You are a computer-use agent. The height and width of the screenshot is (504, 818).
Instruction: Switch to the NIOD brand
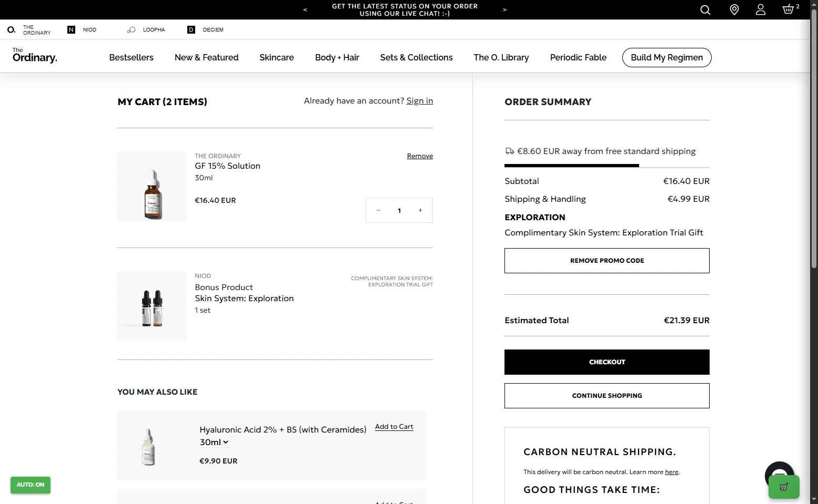82,30
